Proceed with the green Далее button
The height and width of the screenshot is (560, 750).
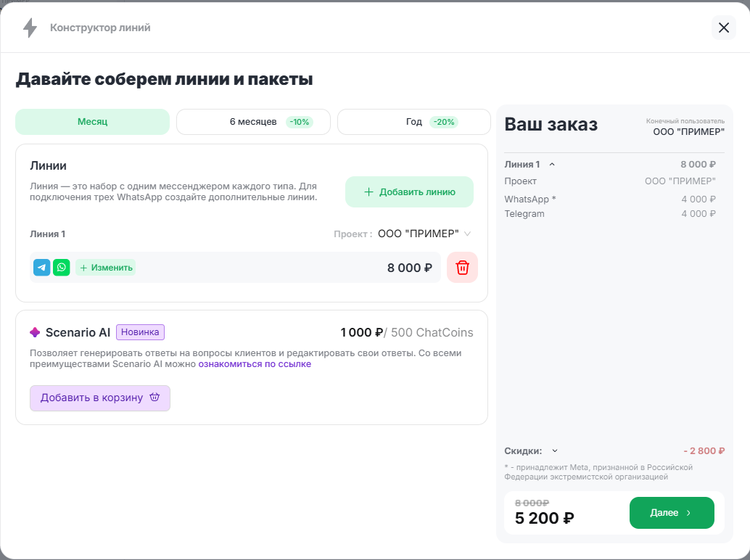[671, 513]
